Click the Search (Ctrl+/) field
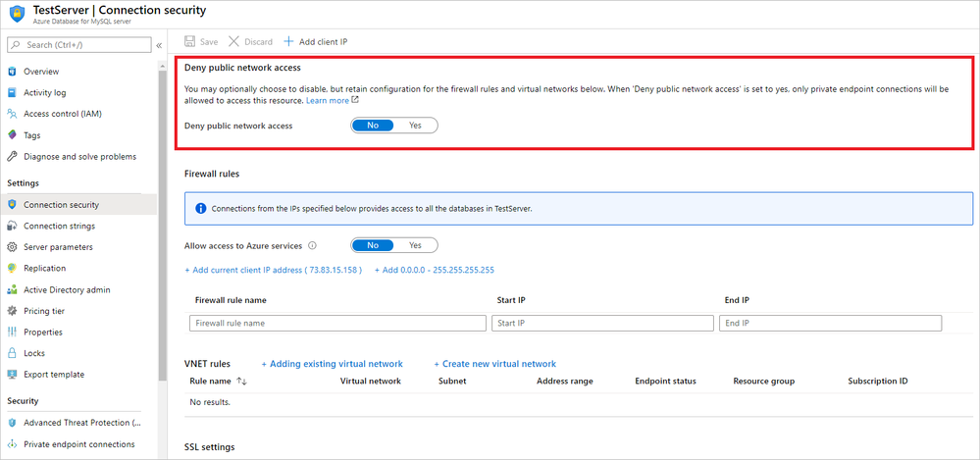The width and height of the screenshot is (980, 460). pos(78,45)
